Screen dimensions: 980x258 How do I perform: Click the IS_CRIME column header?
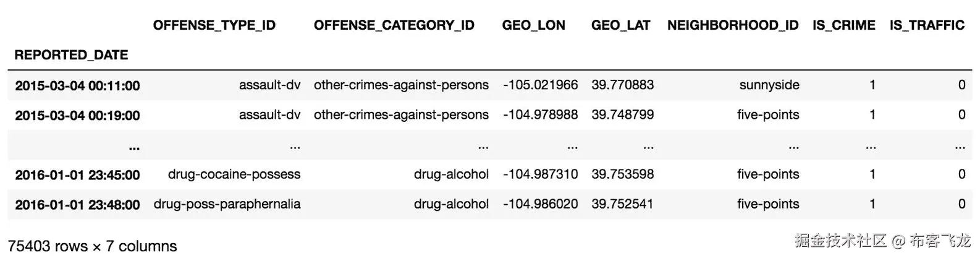843,25
